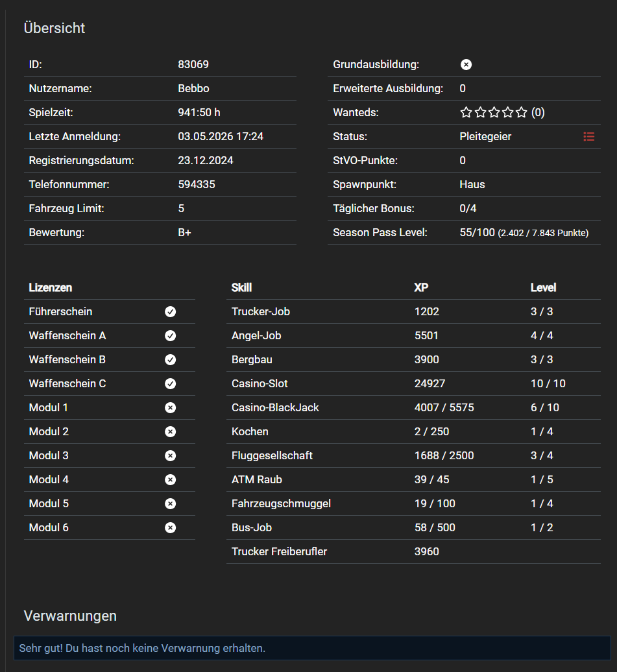Click the Modul 1 cross icon
The image size is (617, 672).
(x=170, y=407)
